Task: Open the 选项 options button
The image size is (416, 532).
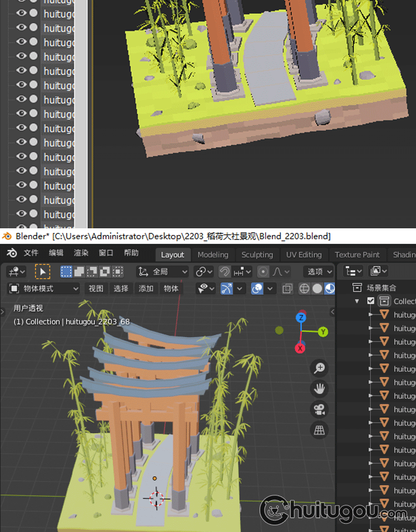Action: pyautogui.click(x=315, y=272)
